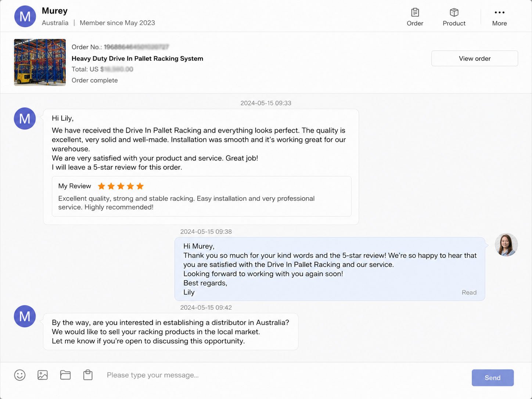Click Murey's avatar beside first message
This screenshot has width=532, height=399.
[x=25, y=119]
